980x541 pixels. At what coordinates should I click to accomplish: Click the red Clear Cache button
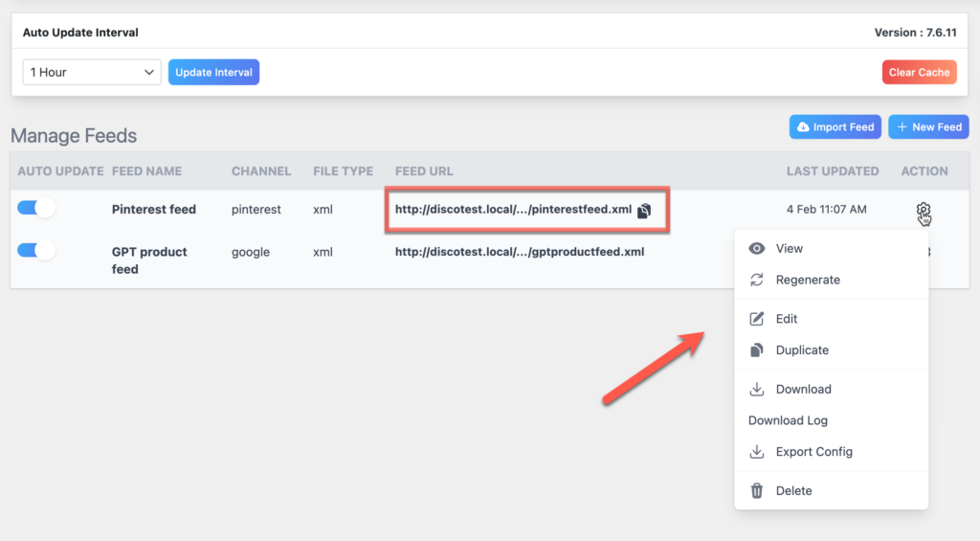click(920, 72)
